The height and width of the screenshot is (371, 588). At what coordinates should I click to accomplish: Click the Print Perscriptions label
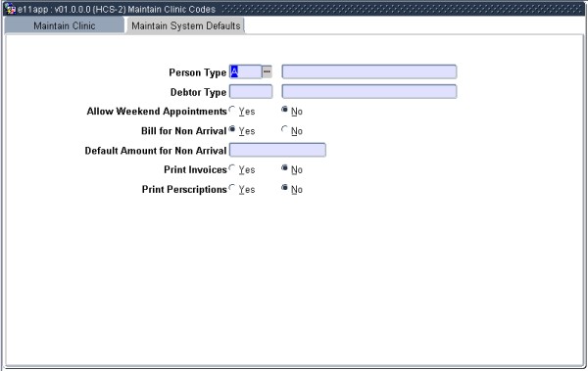(184, 190)
